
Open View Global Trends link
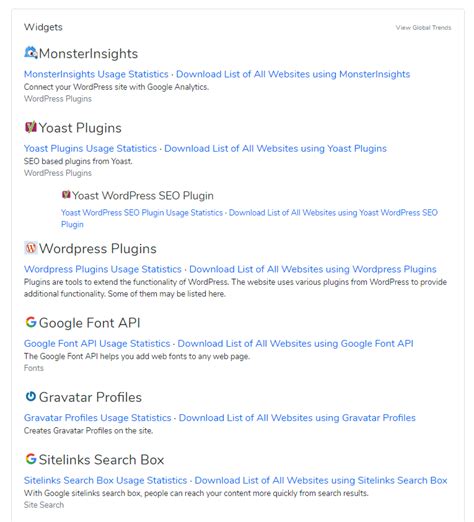pos(423,28)
